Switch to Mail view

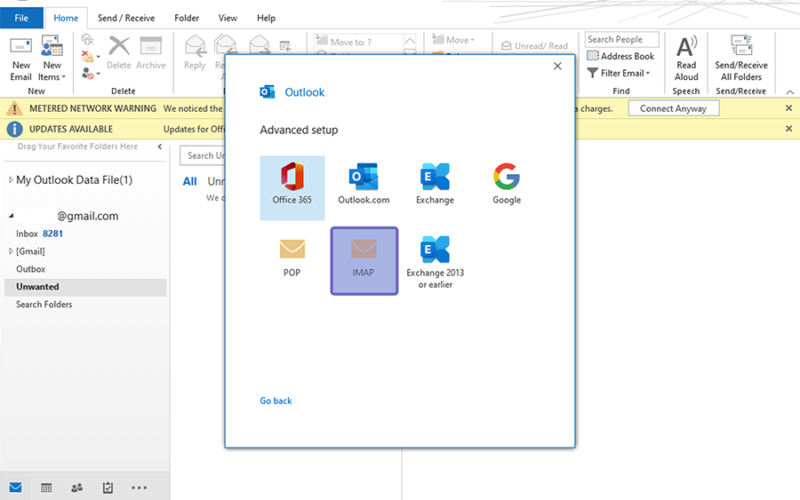coord(15,487)
